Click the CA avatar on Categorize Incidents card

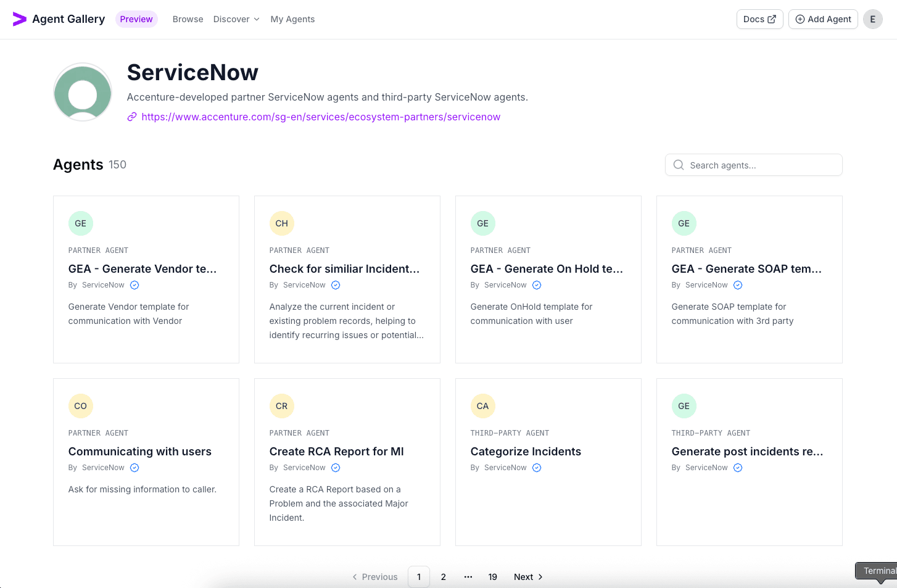coord(482,406)
